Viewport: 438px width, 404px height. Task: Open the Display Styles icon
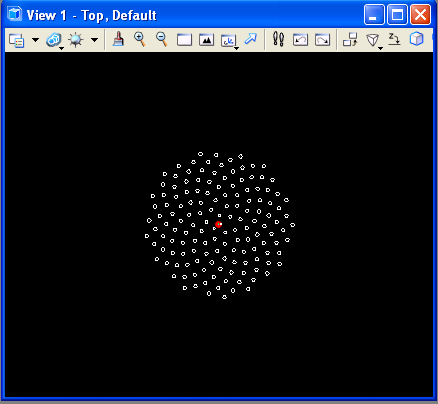[54, 40]
